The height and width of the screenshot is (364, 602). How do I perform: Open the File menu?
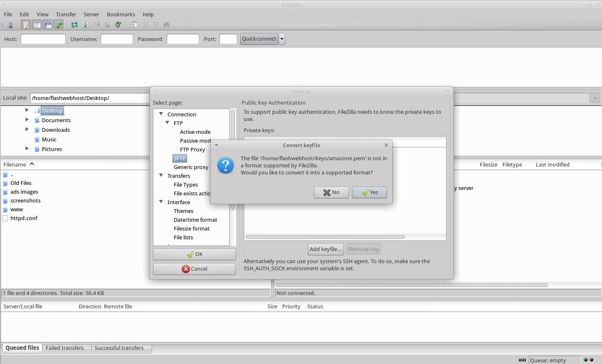point(8,14)
